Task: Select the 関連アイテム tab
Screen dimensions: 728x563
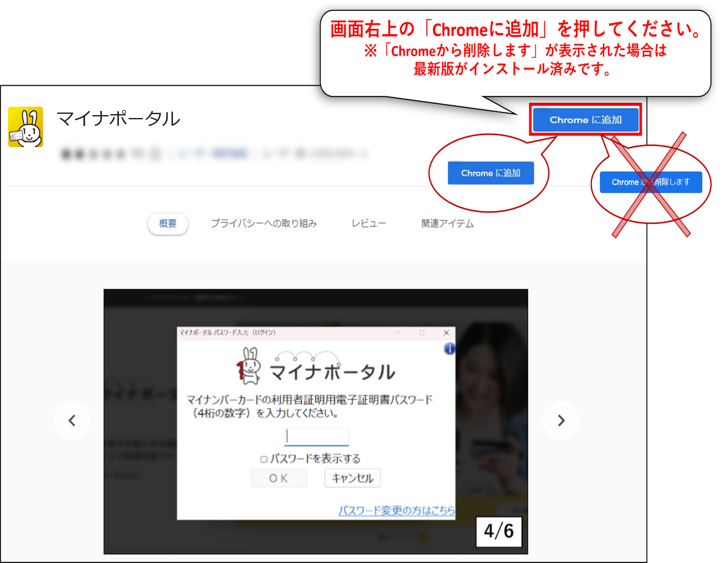Action: (x=447, y=223)
